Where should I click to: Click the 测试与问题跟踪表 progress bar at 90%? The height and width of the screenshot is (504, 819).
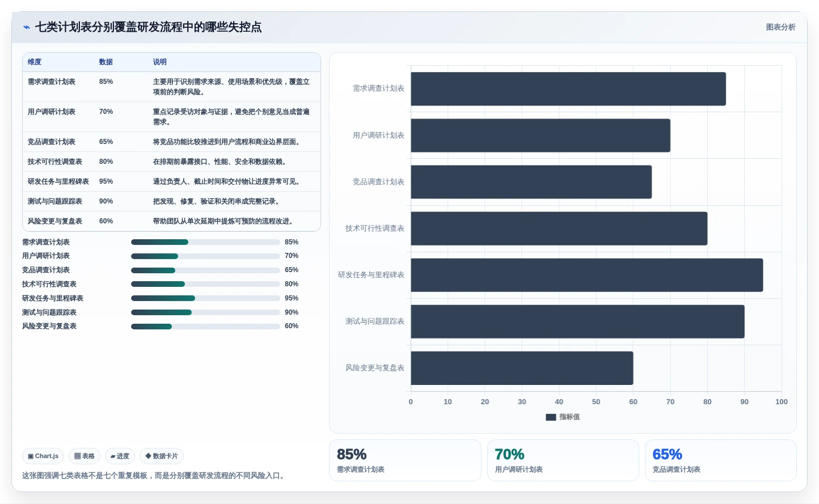(205, 312)
